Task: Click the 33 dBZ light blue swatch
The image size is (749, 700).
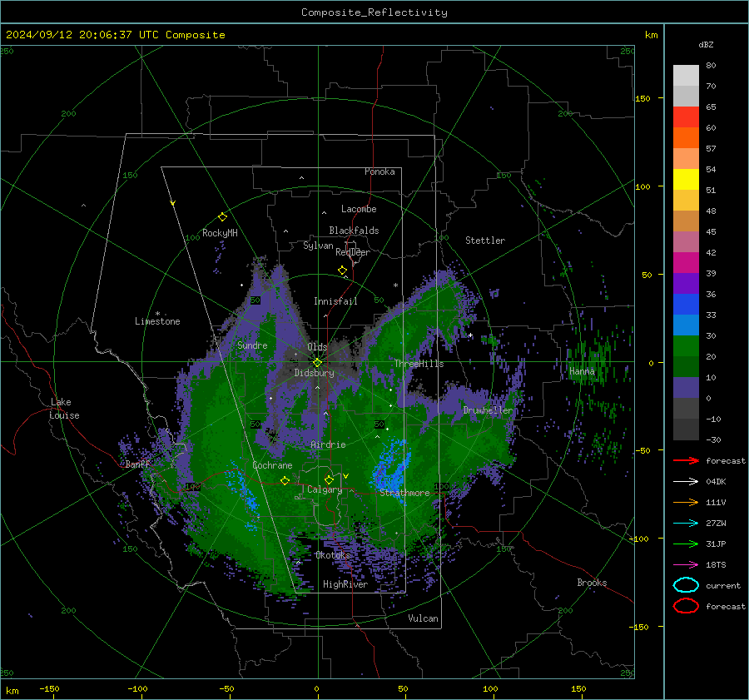Action: click(x=686, y=325)
